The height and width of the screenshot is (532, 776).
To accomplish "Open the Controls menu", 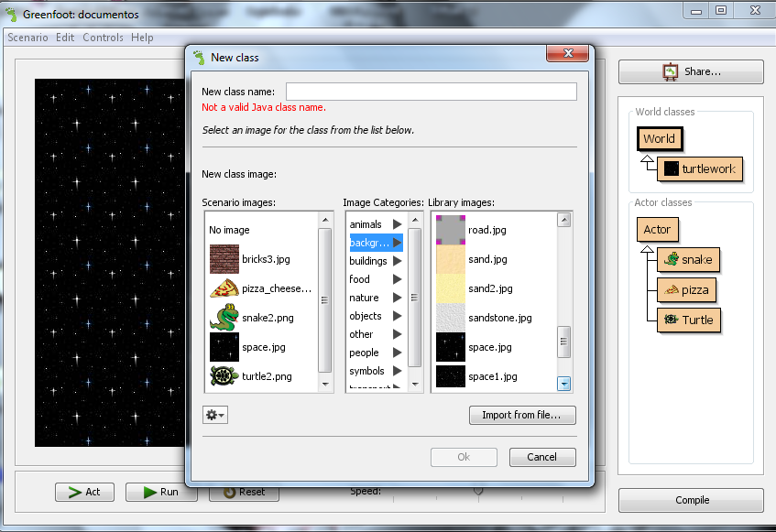I will pos(103,38).
